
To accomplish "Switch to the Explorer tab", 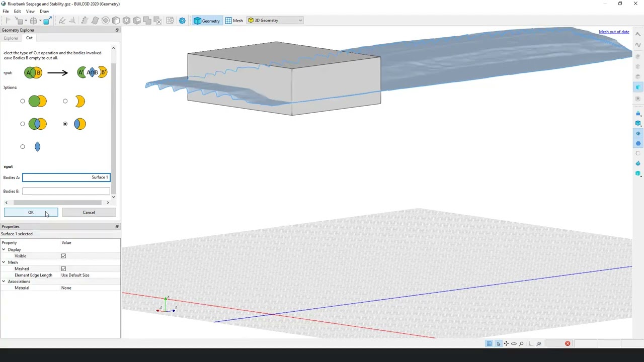I will pos(11,38).
